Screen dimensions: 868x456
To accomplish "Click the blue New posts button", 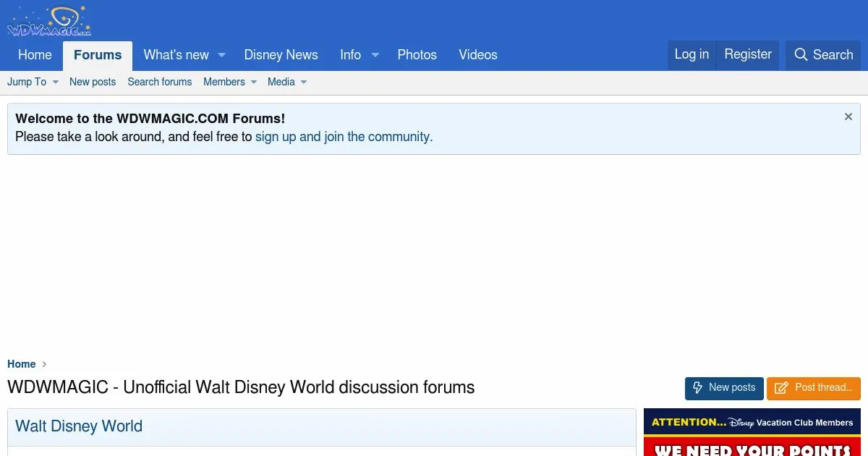I will click(724, 388).
